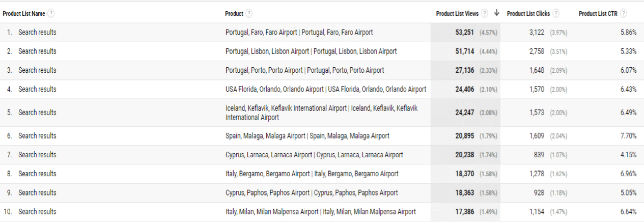644x224 pixels.
Task: Sort by the Product List CTR header
Action: click(x=598, y=14)
